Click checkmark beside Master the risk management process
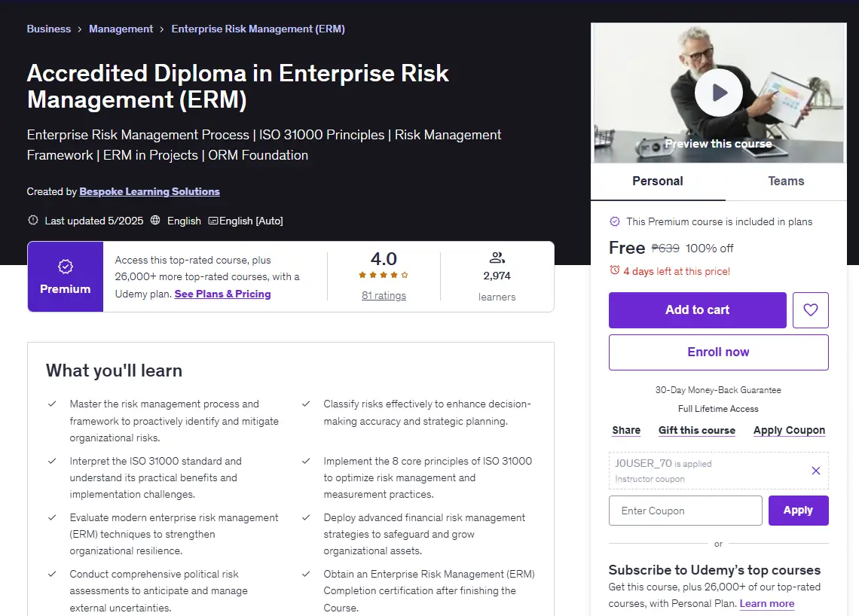Image resolution: width=859 pixels, height=616 pixels. point(52,404)
